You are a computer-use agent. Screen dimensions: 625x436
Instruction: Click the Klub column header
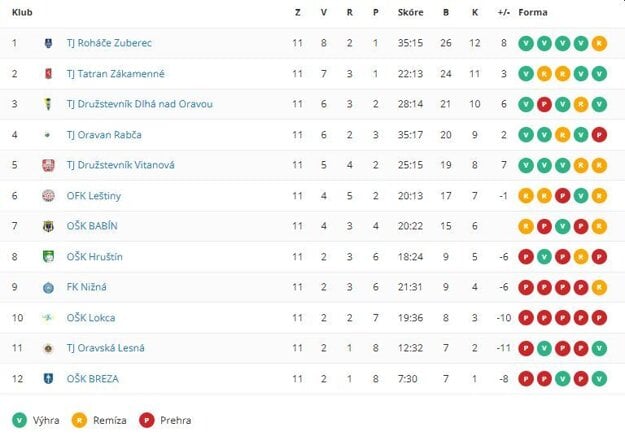(20, 13)
